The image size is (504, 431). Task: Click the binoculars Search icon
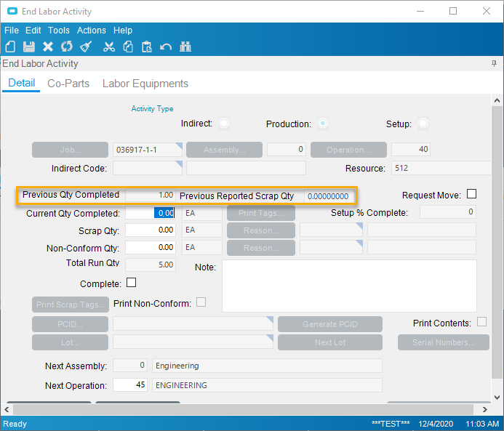[185, 47]
